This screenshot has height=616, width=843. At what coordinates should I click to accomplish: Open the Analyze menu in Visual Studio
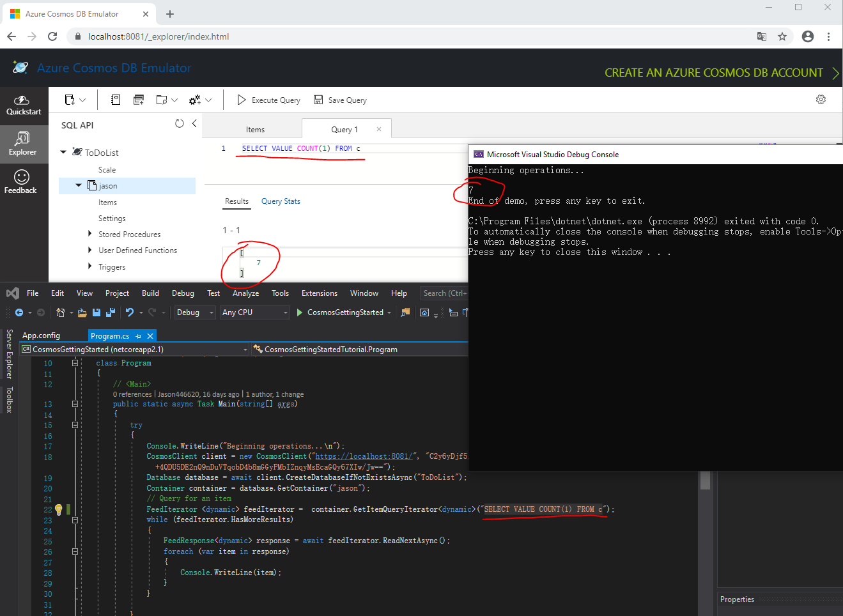(245, 293)
